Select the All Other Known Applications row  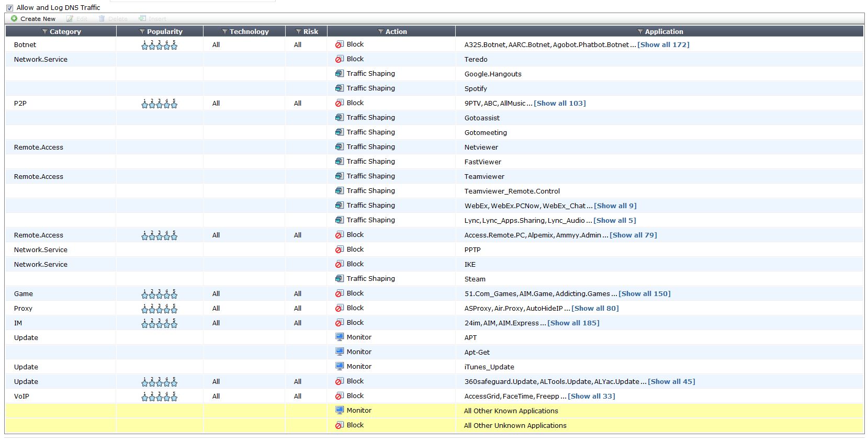[x=511, y=411]
